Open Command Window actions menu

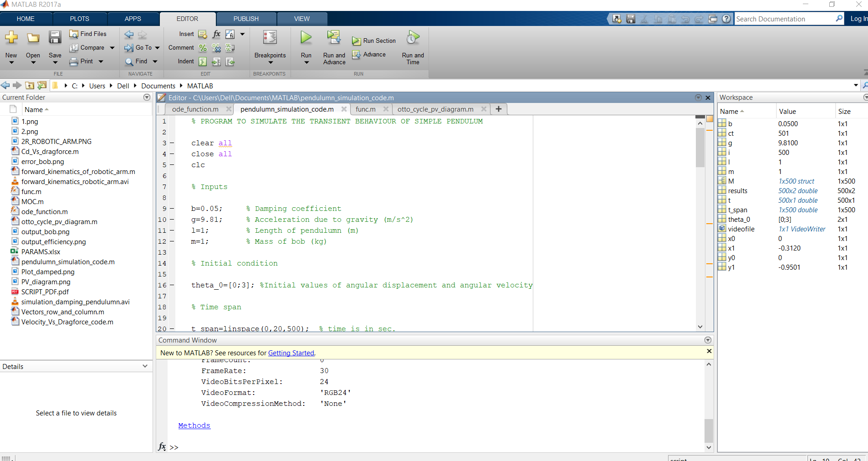pyautogui.click(x=708, y=340)
